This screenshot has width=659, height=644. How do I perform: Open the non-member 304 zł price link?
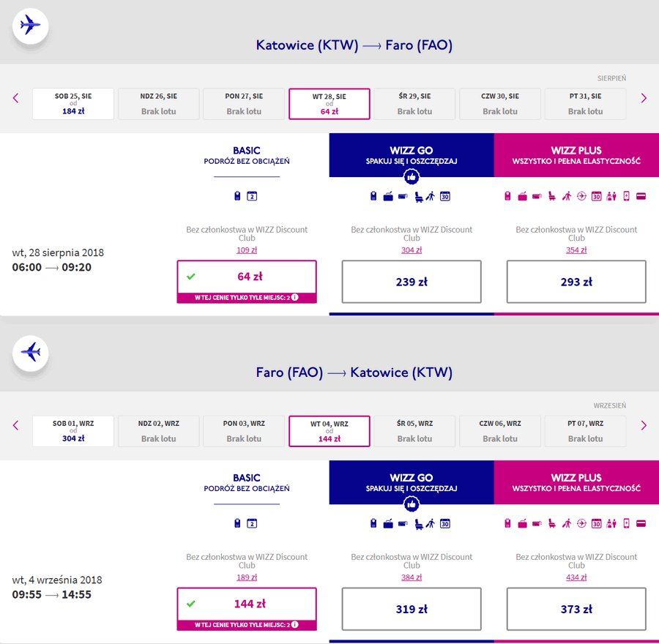(x=412, y=250)
